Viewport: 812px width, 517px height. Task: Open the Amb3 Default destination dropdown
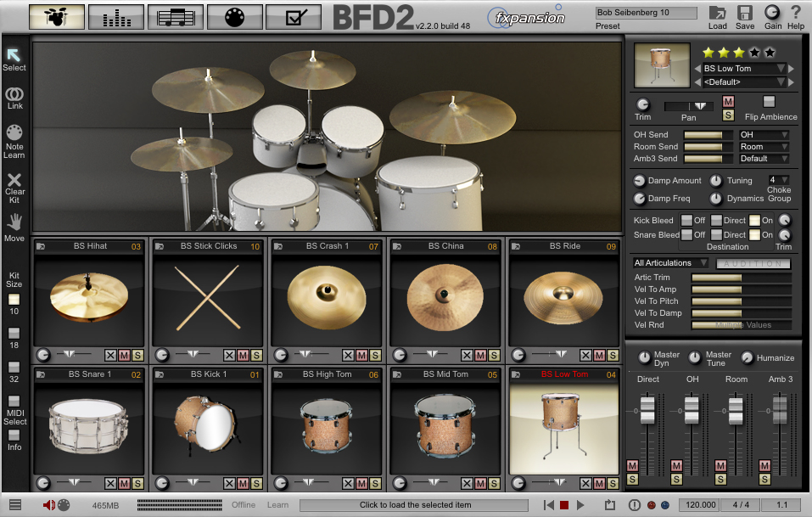[764, 159]
